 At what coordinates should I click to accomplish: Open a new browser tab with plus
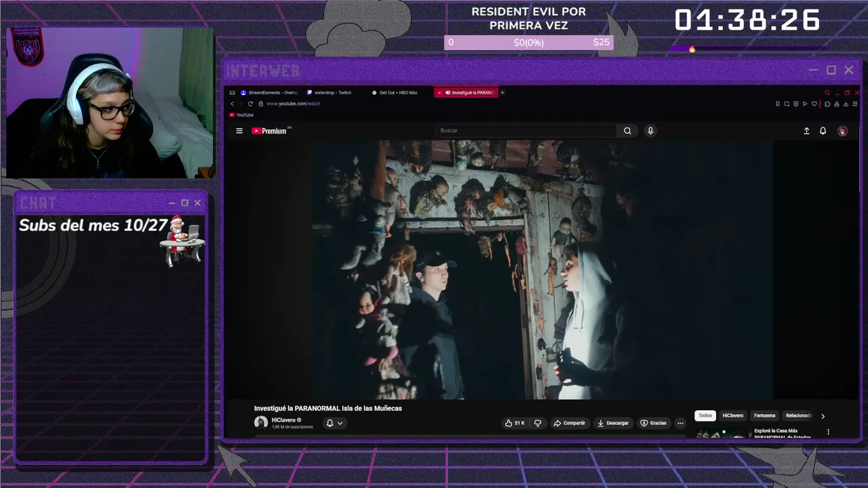[502, 92]
